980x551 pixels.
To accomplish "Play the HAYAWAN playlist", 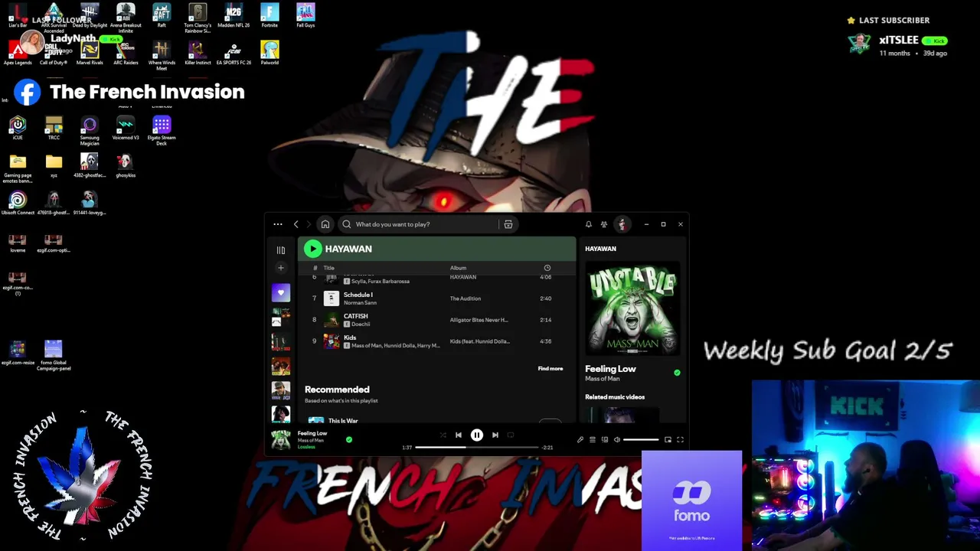I will [312, 248].
